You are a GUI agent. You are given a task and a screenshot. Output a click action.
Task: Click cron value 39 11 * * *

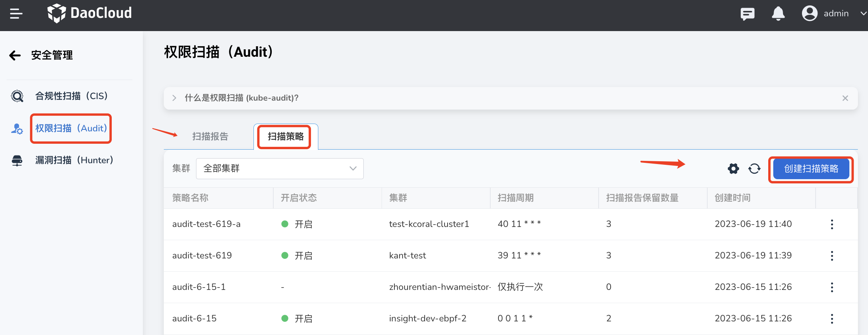point(519,255)
